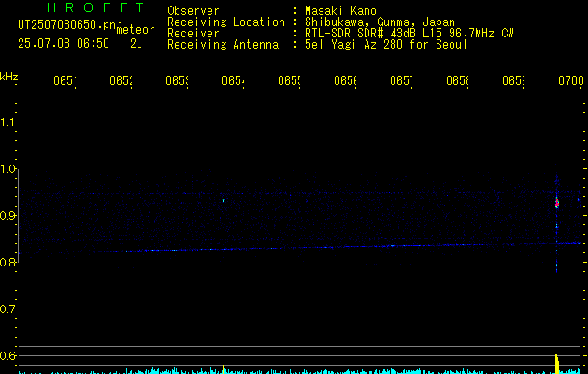Click the 'Observer' field label
The image size is (588, 374).
click(x=194, y=11)
